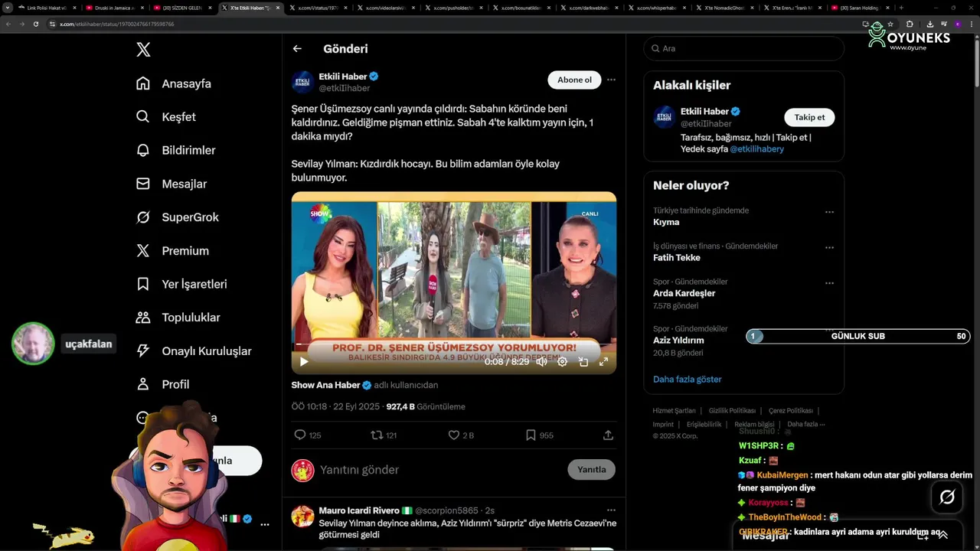Open more options for the Fatih Tekke trend
The image size is (980, 551).
(x=829, y=248)
